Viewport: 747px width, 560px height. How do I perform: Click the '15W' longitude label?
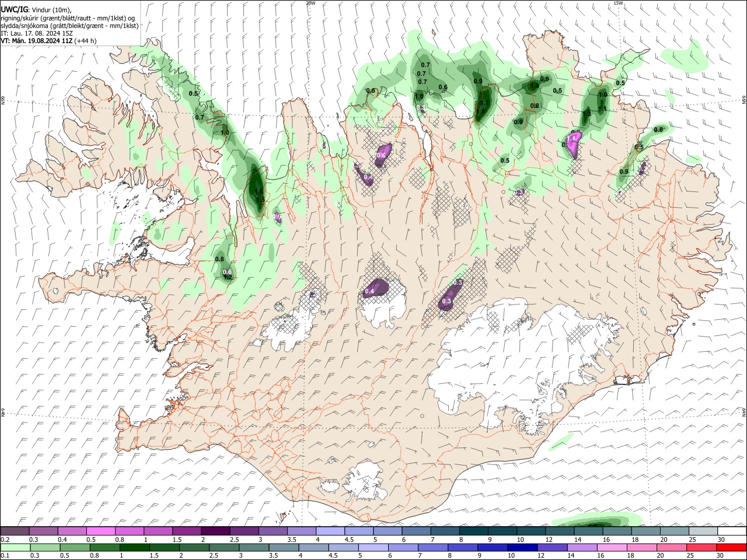coord(618,3)
